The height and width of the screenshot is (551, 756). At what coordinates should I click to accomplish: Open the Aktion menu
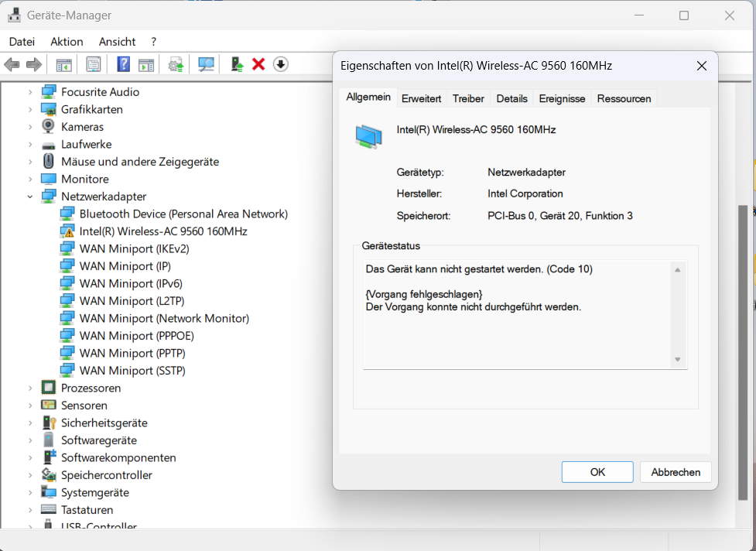[67, 42]
